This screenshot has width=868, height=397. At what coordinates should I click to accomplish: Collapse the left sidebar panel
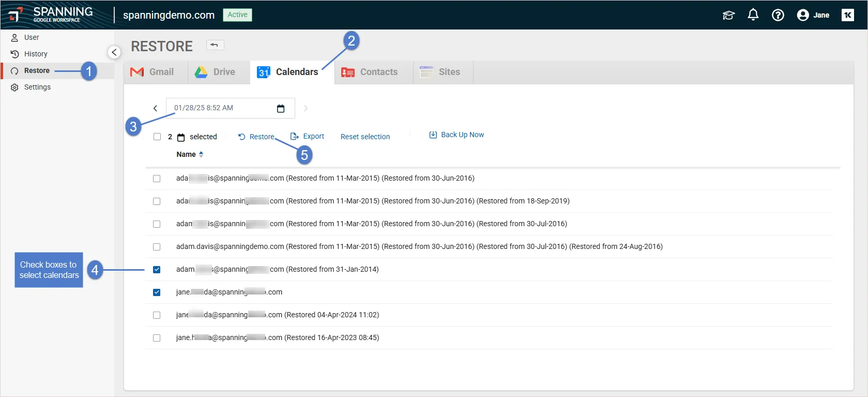pyautogui.click(x=114, y=52)
